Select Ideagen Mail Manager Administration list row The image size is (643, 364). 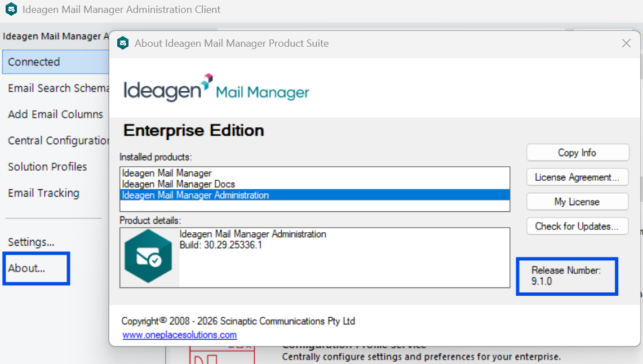pyautogui.click(x=314, y=195)
